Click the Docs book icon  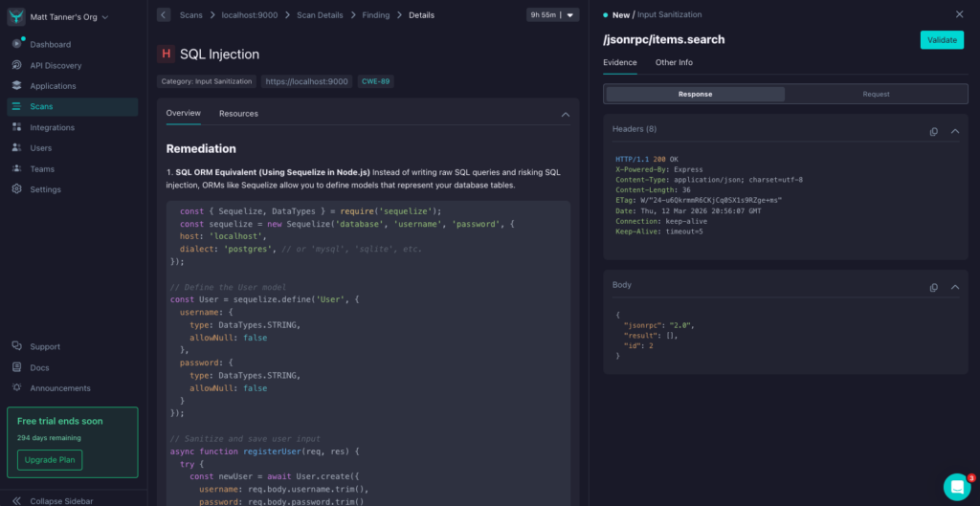(17, 367)
